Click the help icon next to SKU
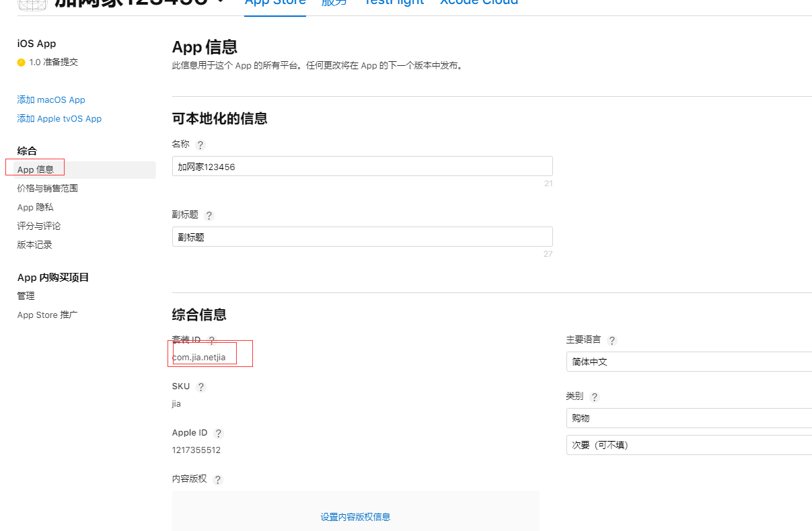This screenshot has height=531, width=812. 200,387
